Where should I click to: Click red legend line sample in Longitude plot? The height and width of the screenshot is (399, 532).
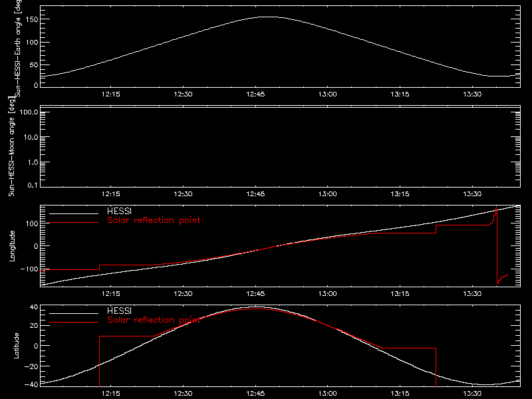(74, 223)
